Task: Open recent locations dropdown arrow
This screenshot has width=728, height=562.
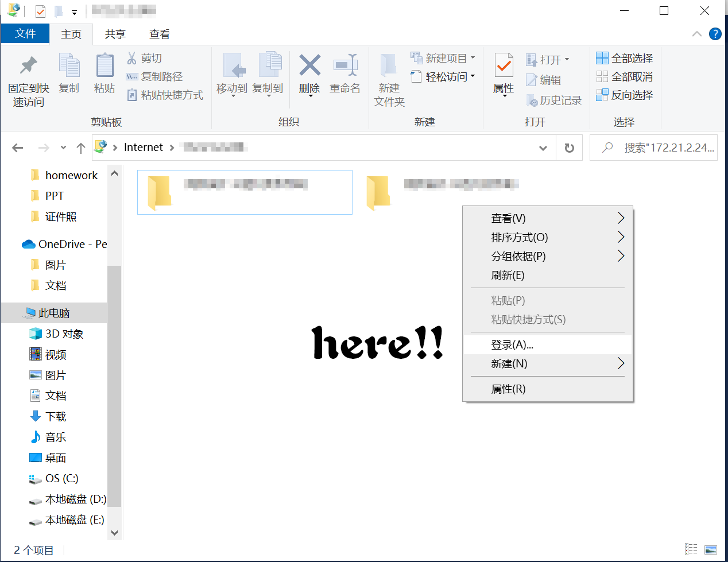Action: [63, 148]
